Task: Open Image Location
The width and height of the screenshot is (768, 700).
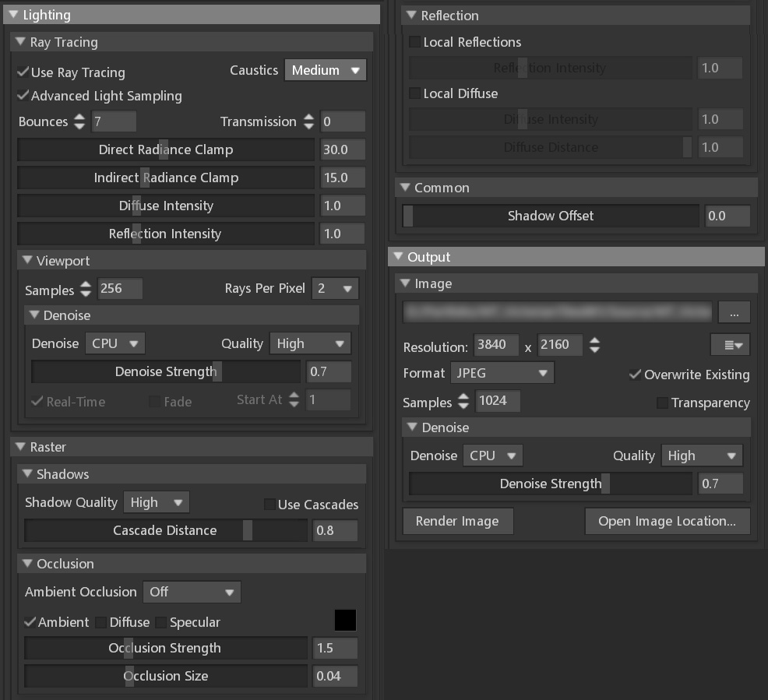Action: [x=667, y=521]
